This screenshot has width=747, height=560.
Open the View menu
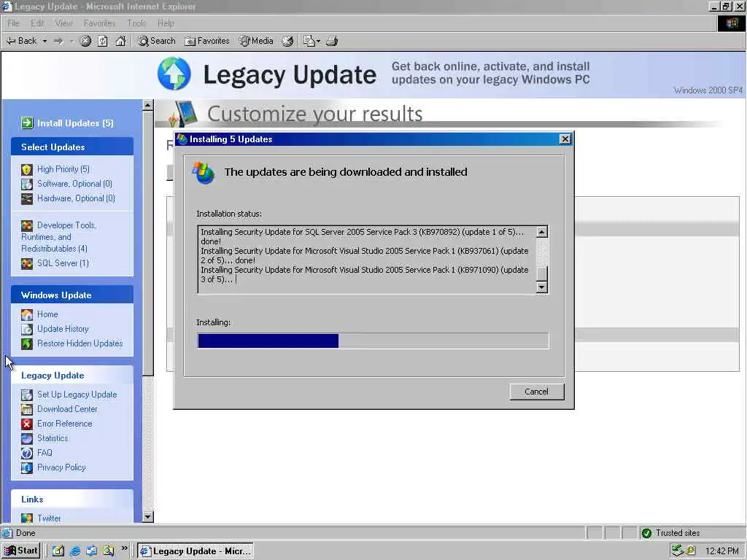point(63,23)
